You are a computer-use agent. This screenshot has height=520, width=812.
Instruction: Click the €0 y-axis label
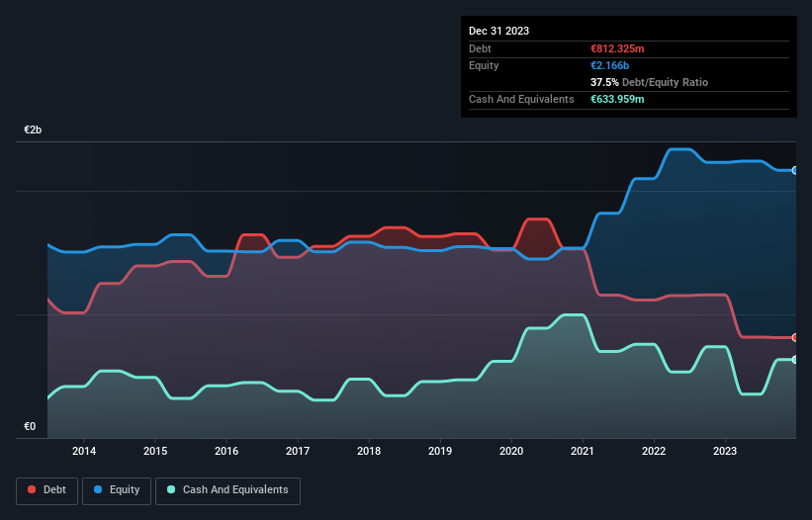point(30,426)
